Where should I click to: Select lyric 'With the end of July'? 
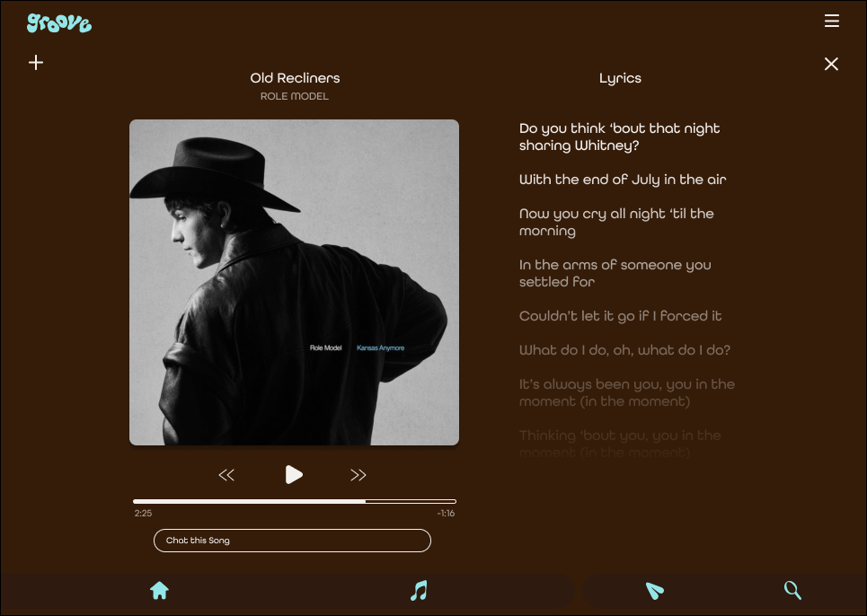coord(623,180)
